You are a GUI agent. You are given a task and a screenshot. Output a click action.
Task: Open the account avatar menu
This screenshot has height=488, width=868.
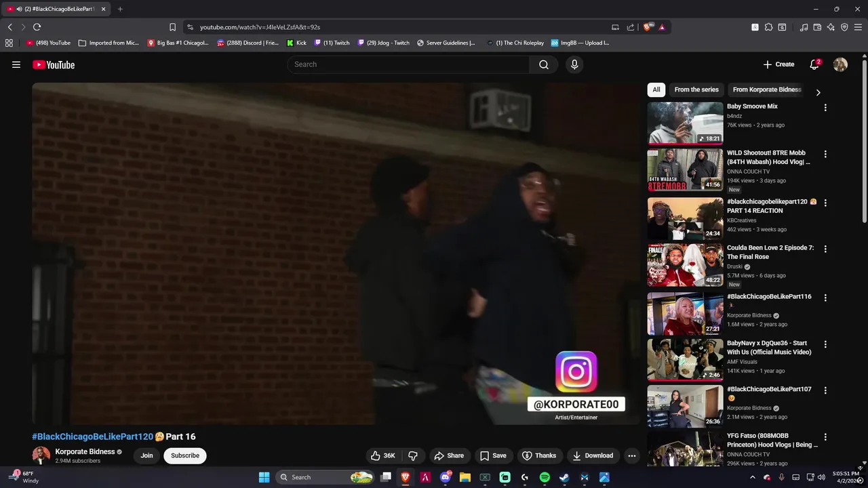840,64
